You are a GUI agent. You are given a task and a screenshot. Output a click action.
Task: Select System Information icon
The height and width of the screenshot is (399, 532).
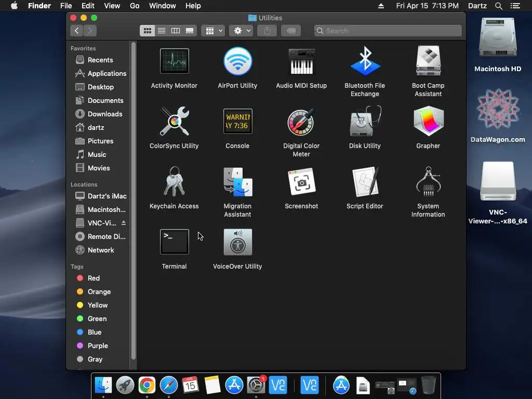pyautogui.click(x=428, y=182)
